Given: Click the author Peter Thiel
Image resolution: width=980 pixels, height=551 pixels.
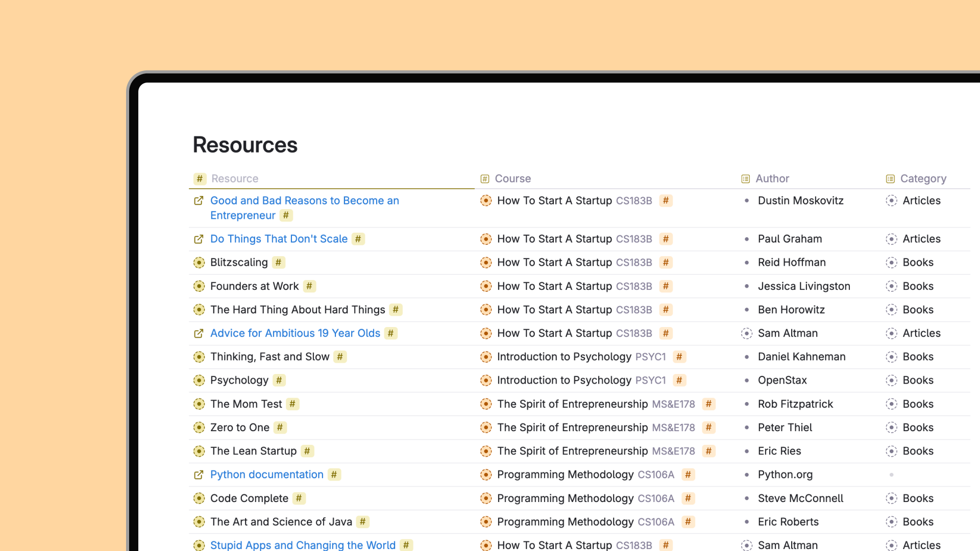Looking at the screenshot, I should coord(785,428).
